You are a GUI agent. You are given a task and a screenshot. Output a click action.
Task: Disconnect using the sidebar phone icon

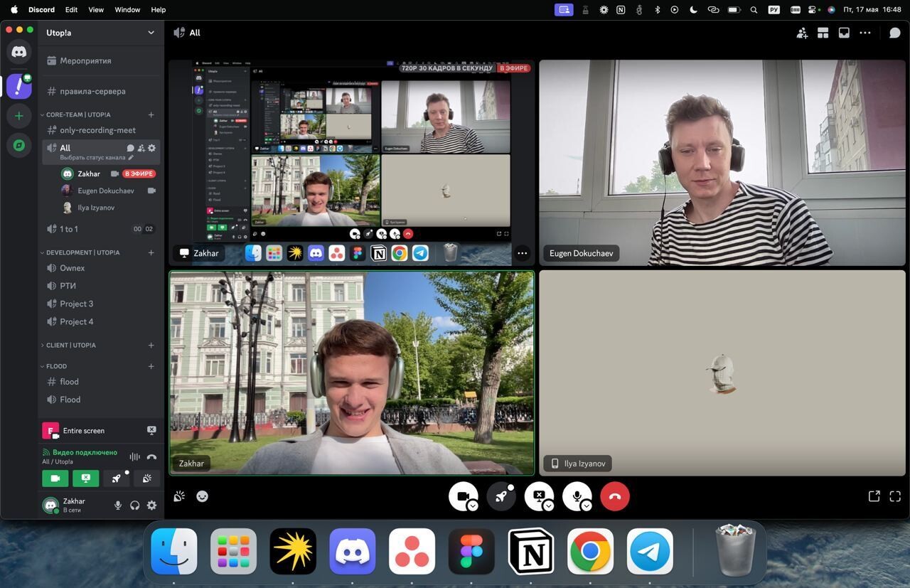coord(151,457)
